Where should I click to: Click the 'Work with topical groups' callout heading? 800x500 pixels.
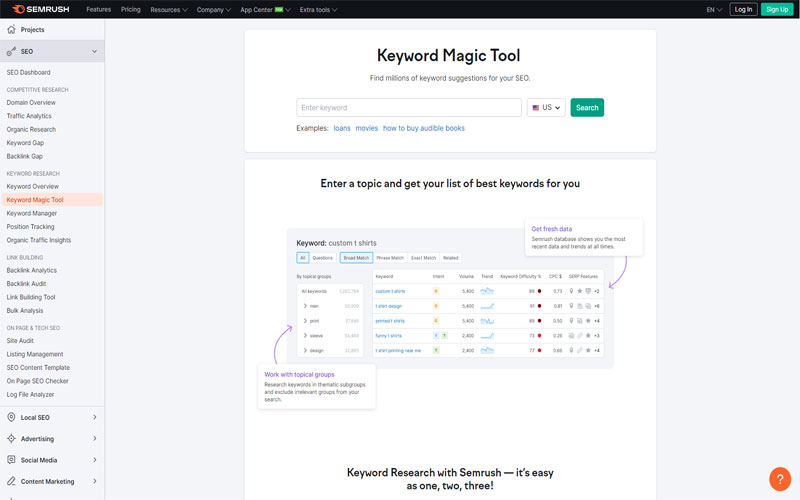pos(299,374)
